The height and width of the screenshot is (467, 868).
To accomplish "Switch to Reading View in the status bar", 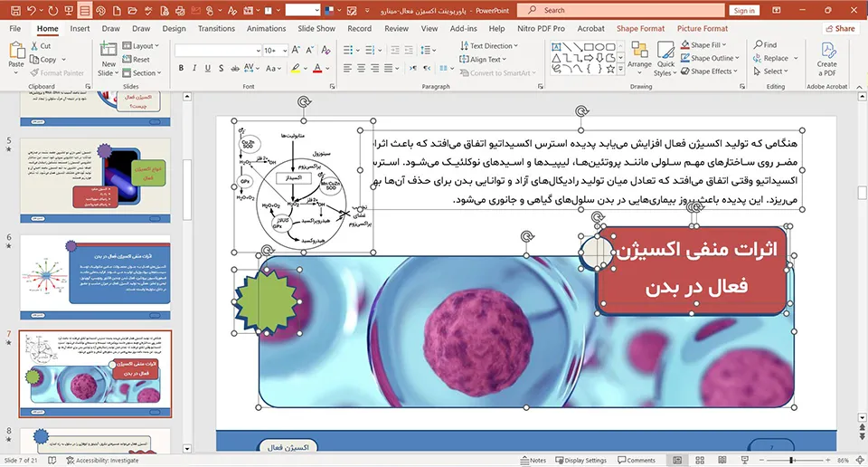I will coord(722,461).
